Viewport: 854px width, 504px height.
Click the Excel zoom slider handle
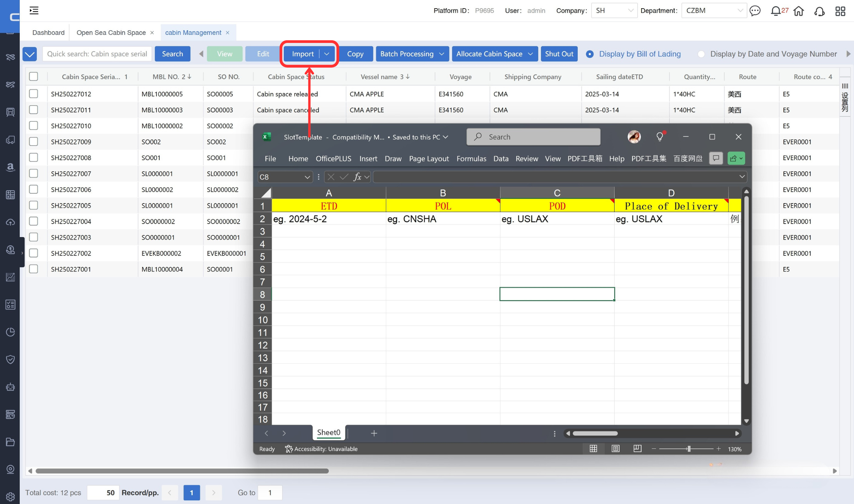click(x=689, y=448)
